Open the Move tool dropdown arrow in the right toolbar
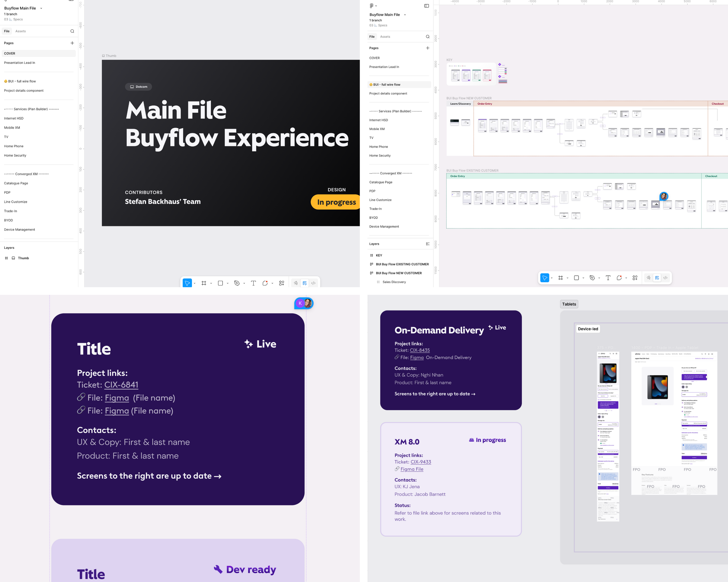The width and height of the screenshot is (728, 582). (552, 278)
